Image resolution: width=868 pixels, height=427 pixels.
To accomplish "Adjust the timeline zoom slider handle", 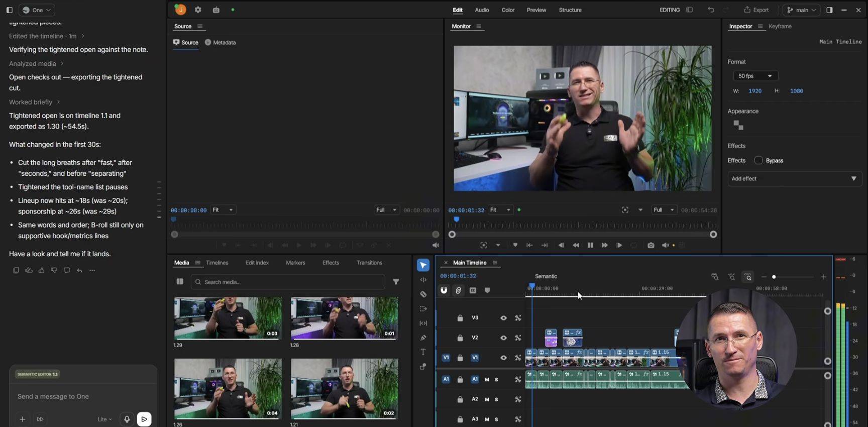I will tap(774, 277).
